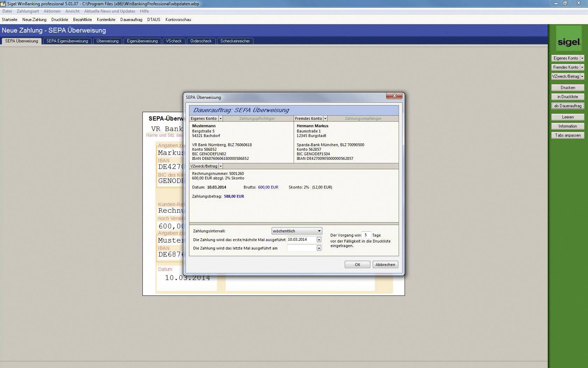Cancel the dialog with Abbrechen
Viewport: 588px width, 368px height.
pyautogui.click(x=385, y=264)
